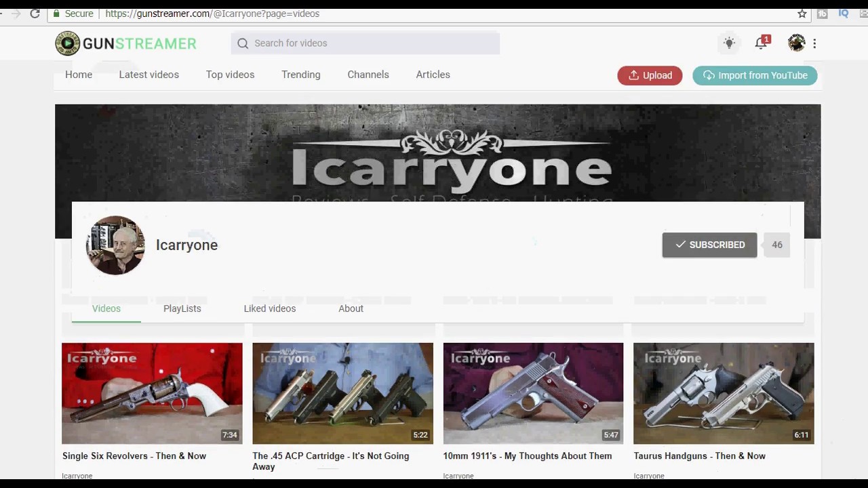Open the three-dot options menu
Screen dimensions: 868x488
pos(814,43)
